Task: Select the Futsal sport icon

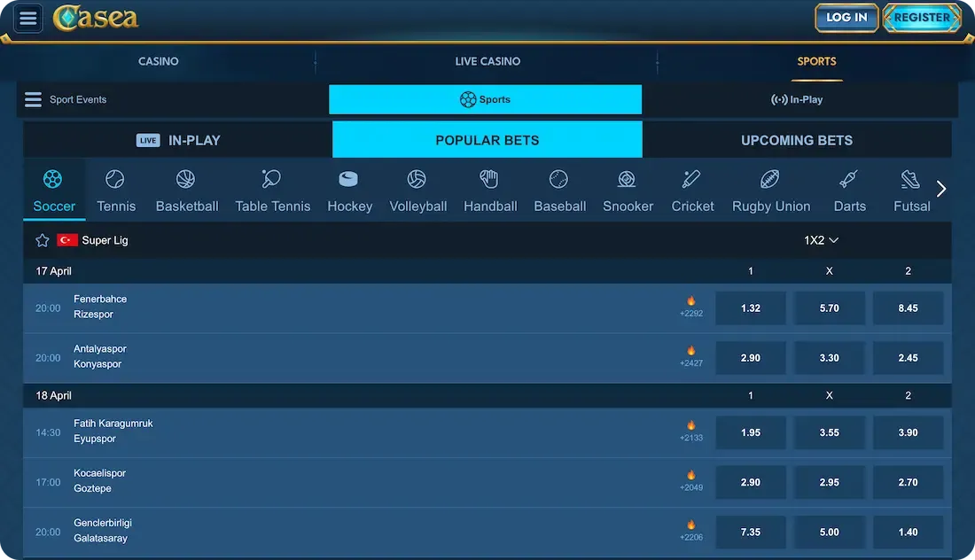Action: coord(910,180)
